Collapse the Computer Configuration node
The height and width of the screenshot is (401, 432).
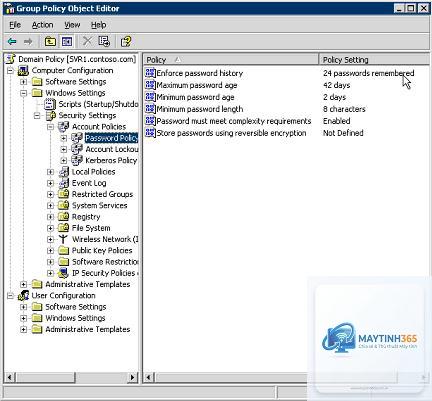(10, 71)
